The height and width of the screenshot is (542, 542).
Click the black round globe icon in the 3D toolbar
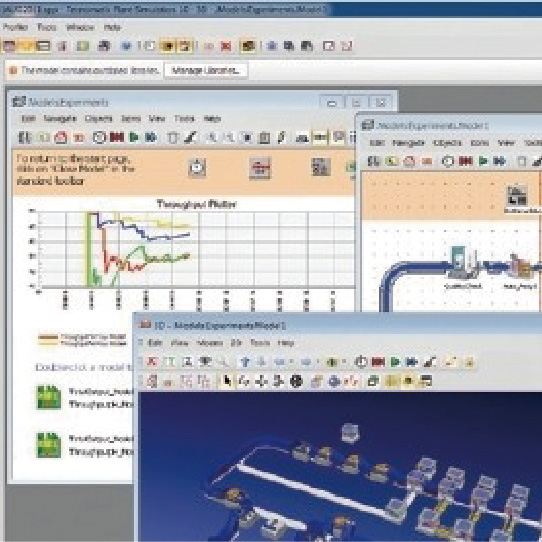point(296,381)
